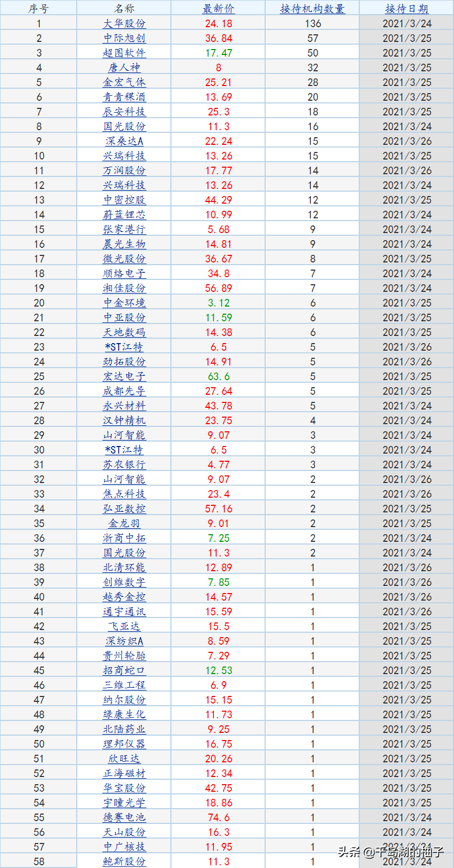Click the 招商蛇口 stock name
454x868 pixels.
point(124,670)
